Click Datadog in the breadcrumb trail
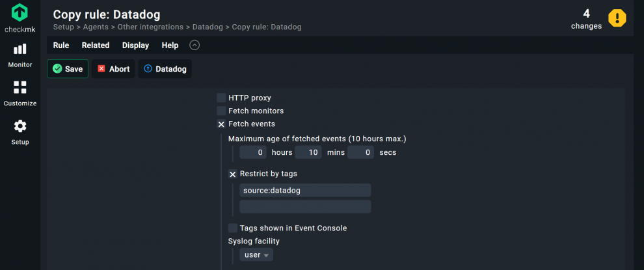The height and width of the screenshot is (270, 644). pos(208,27)
